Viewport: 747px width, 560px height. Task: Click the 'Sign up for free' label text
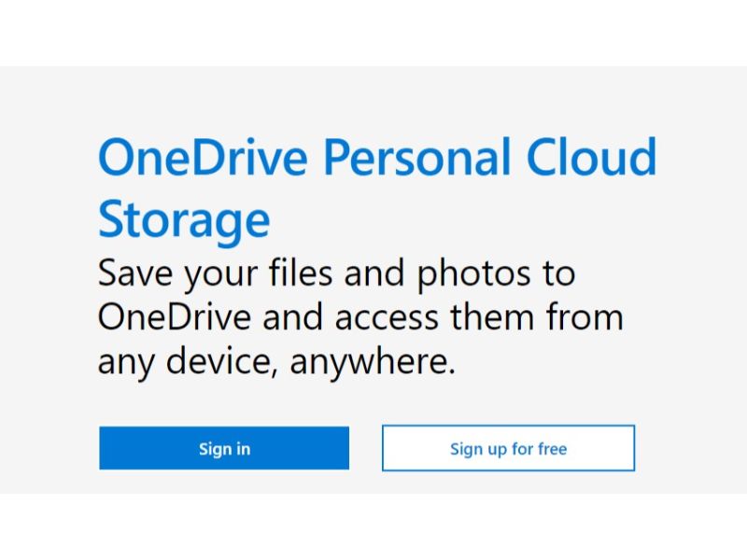[508, 450]
